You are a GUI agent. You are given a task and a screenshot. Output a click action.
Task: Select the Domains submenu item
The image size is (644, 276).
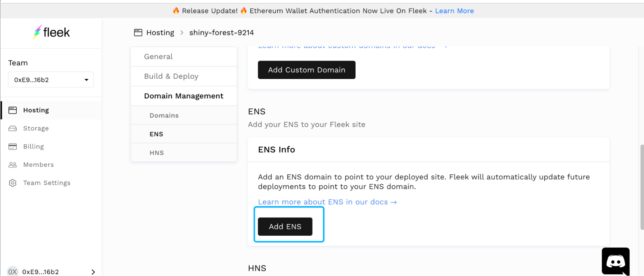[x=164, y=115]
